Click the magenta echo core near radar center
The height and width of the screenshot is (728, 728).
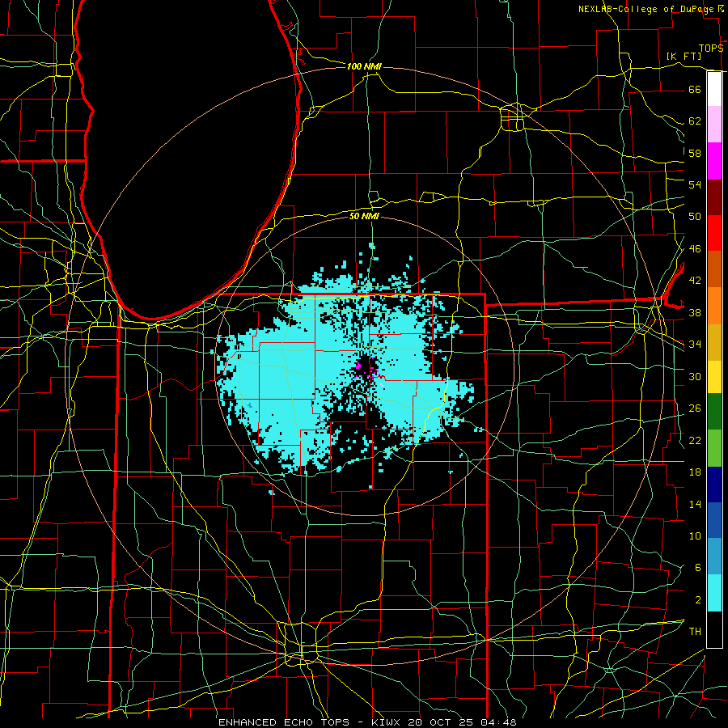pos(358,366)
